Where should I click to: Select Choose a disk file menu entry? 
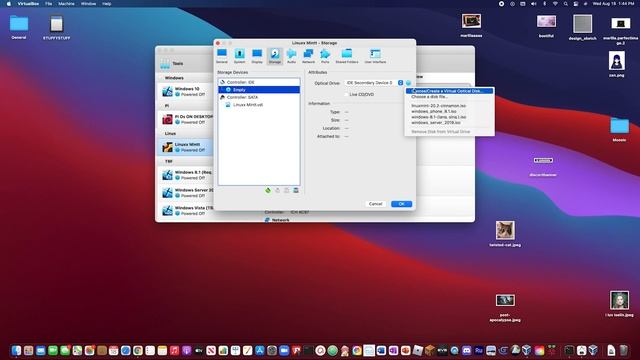(x=449, y=97)
